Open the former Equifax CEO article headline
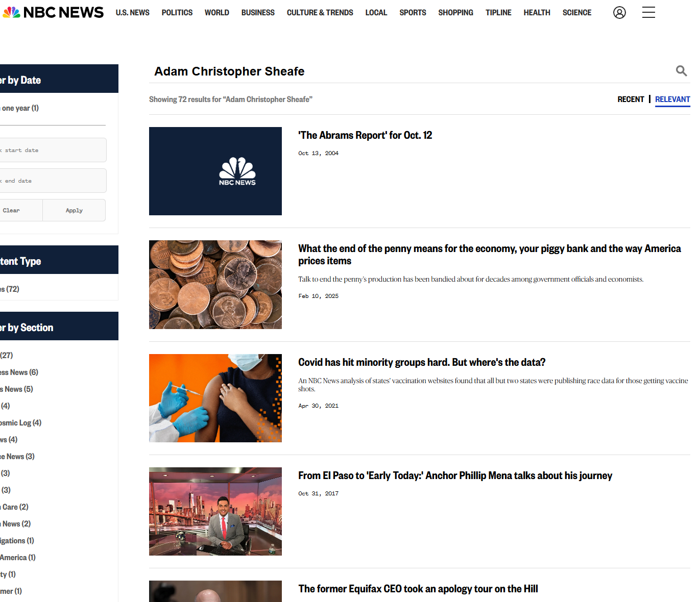This screenshot has width=700, height=602. pyautogui.click(x=418, y=589)
